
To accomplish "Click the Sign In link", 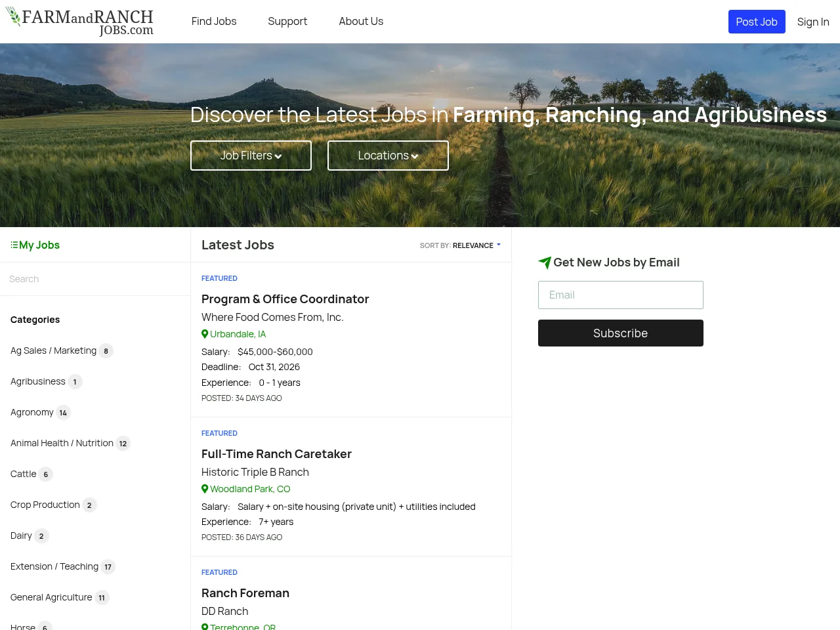I will (x=813, y=22).
